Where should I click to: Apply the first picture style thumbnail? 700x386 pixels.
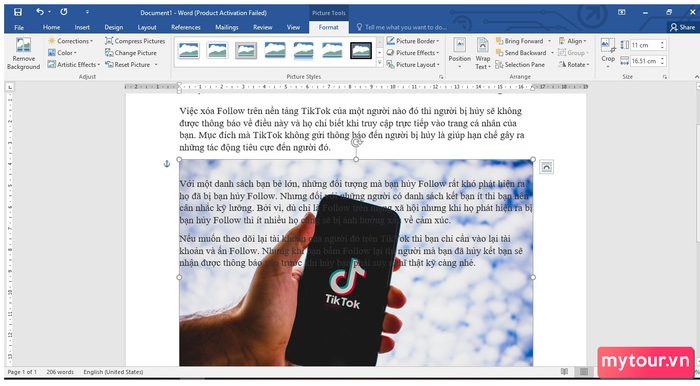point(188,50)
